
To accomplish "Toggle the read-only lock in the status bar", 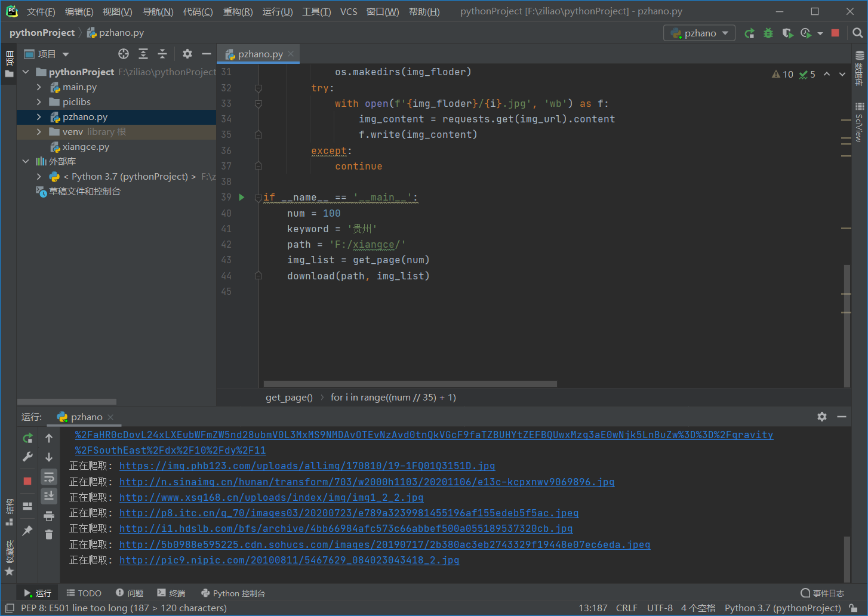I will pos(854,608).
